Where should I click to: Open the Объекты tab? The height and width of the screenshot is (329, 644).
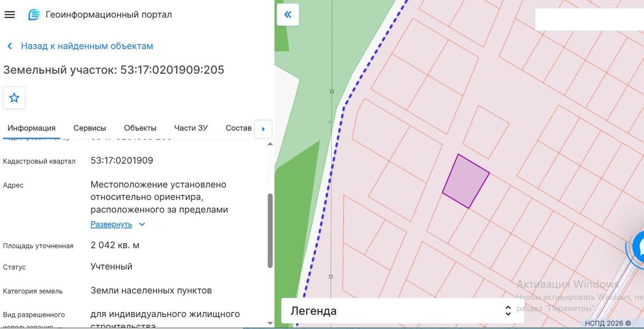click(140, 128)
